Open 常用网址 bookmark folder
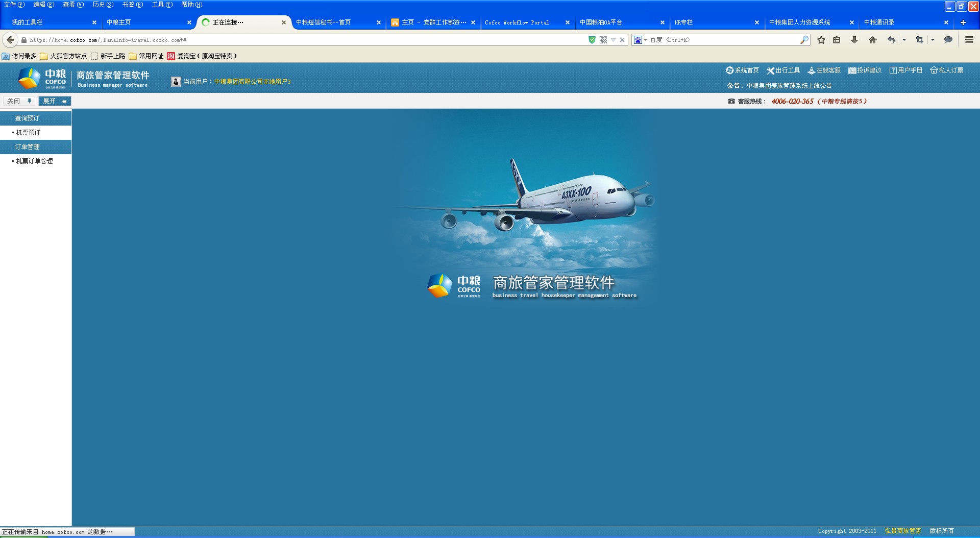 [x=146, y=56]
